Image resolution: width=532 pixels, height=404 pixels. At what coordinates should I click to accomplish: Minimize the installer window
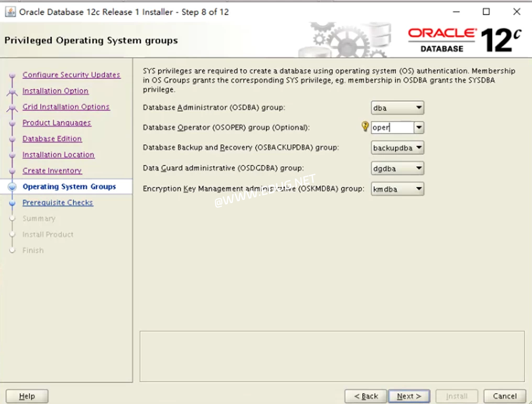tap(457, 12)
